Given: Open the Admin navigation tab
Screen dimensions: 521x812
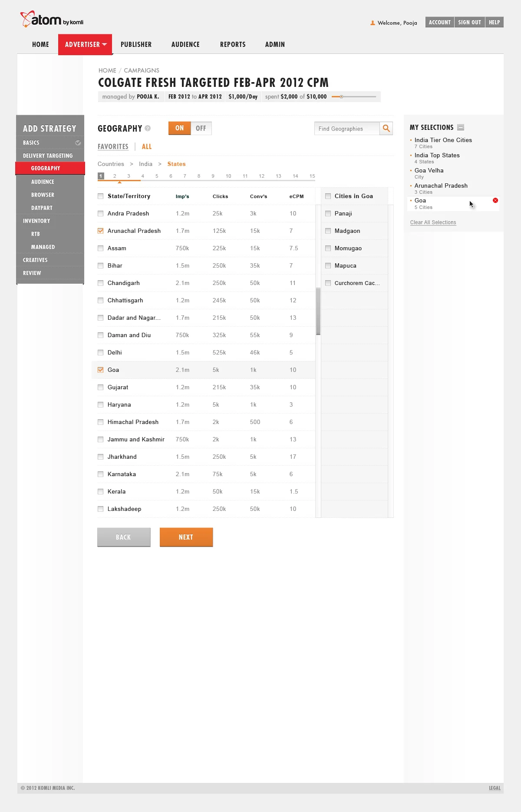Looking at the screenshot, I should tap(275, 44).
